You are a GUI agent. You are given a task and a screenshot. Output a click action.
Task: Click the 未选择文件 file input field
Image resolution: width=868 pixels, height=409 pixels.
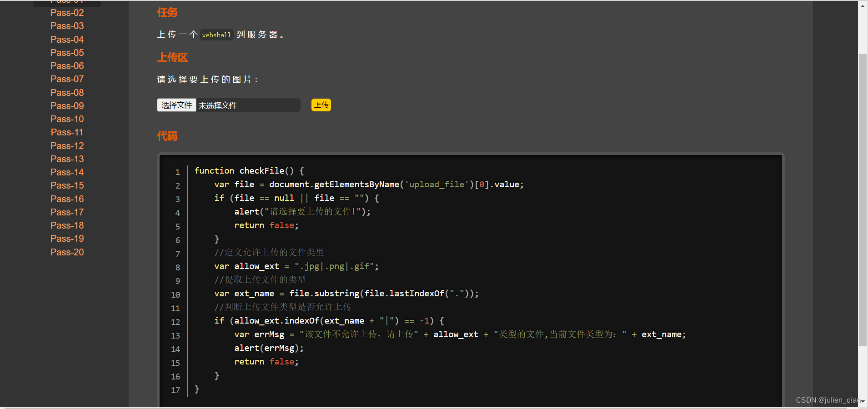pos(248,105)
